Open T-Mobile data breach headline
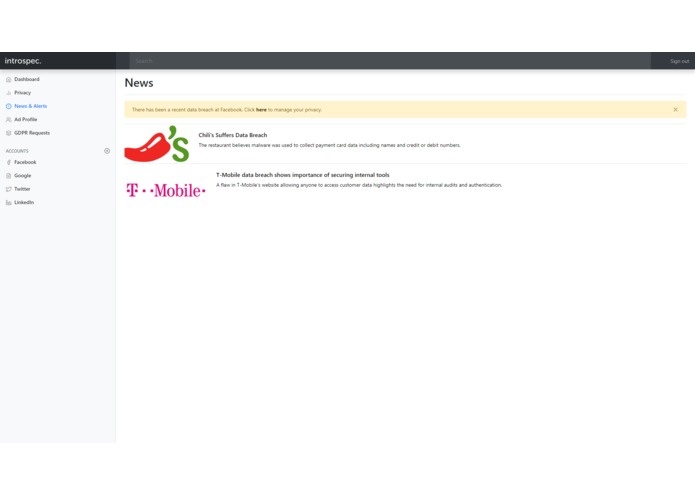This screenshot has width=695, height=494. tap(303, 175)
